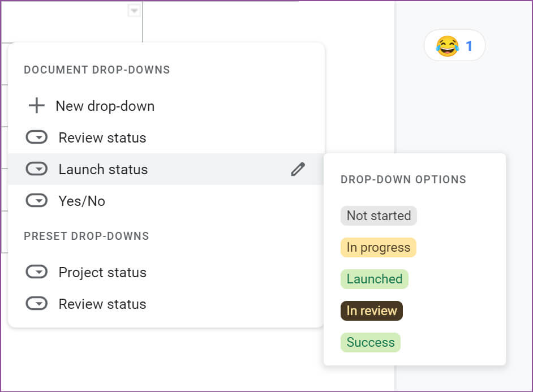The width and height of the screenshot is (533, 392).
Task: Click the PRESET DROP-DOWNS heading
Action: pyautogui.click(x=87, y=236)
